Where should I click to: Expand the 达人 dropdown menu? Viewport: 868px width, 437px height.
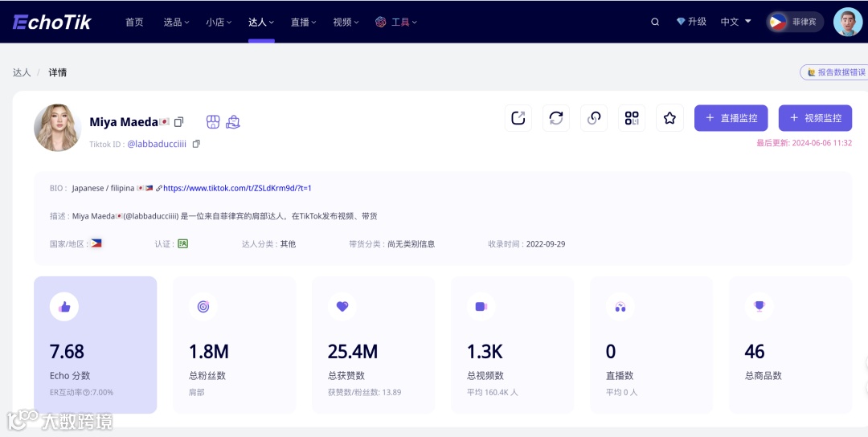[261, 22]
